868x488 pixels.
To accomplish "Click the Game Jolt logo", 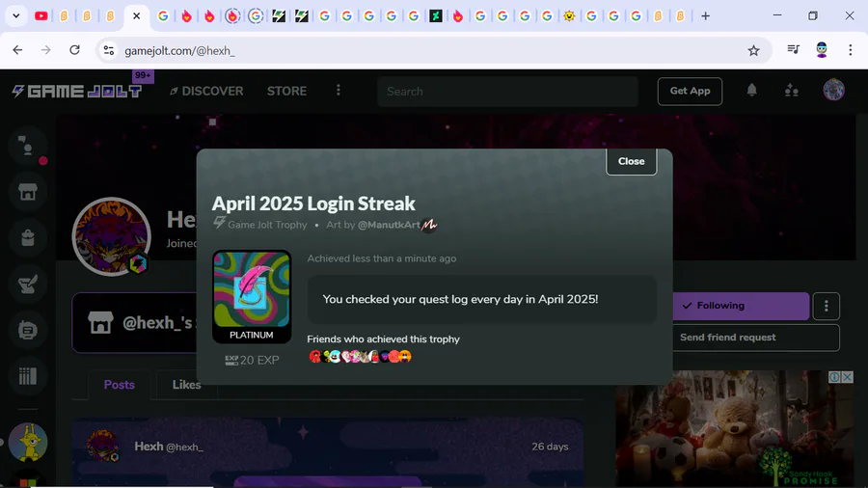I will [77, 92].
